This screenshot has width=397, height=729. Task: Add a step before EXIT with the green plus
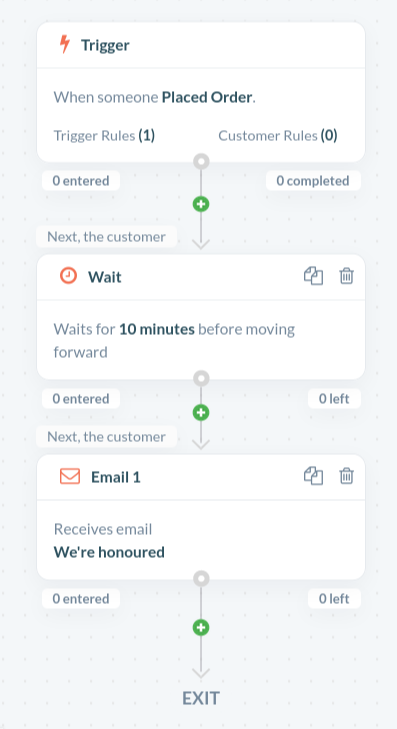[x=201, y=628]
